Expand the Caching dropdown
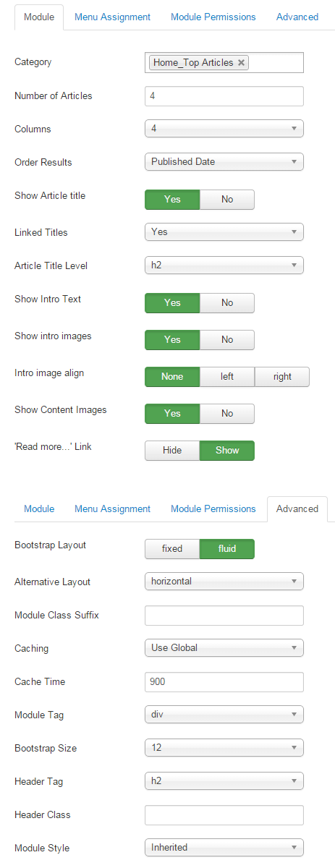Image resolution: width=335 pixels, height=868 pixels. 224,647
